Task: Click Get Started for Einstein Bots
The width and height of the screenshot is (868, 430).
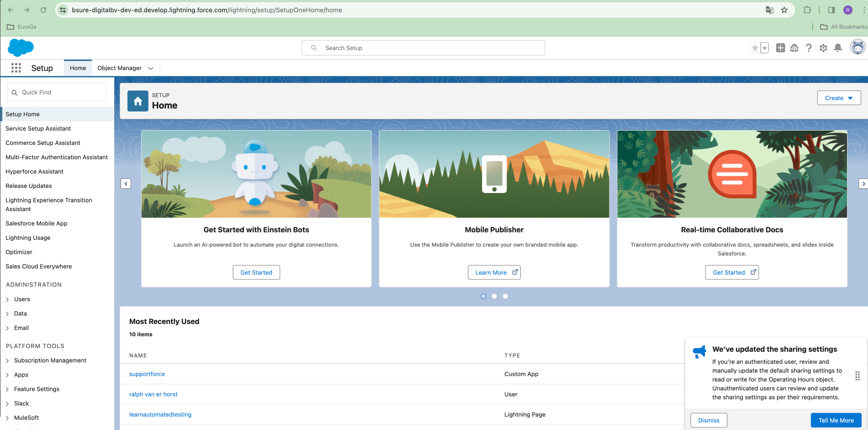Action: 256,273
